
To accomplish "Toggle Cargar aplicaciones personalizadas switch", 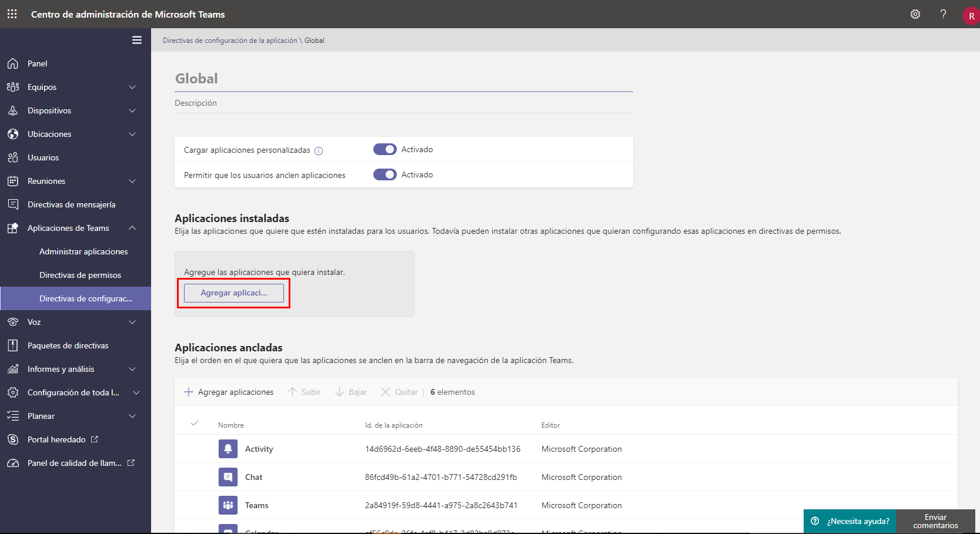I will click(x=385, y=149).
